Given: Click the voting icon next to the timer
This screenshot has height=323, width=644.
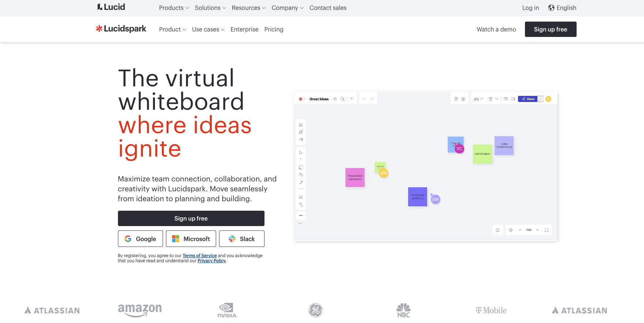Looking at the screenshot, I should pyautogui.click(x=463, y=99).
